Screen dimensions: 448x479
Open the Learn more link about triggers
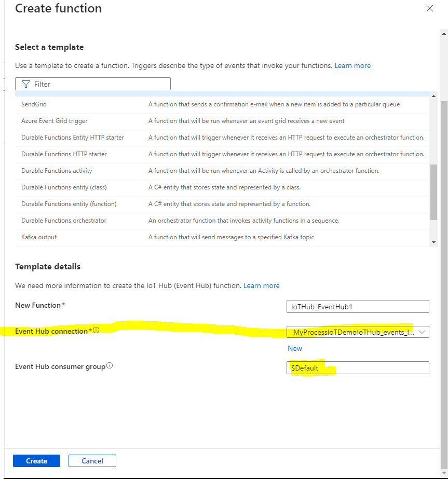(x=352, y=65)
